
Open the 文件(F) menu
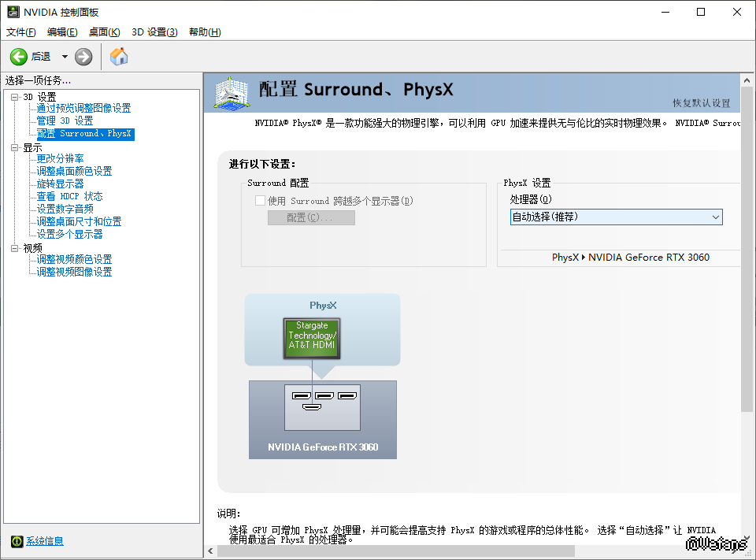coord(20,32)
